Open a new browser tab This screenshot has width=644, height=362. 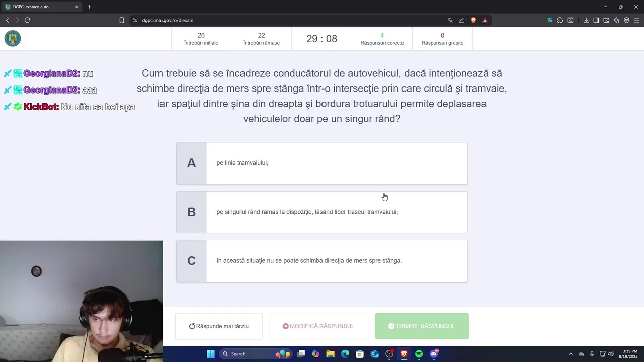pos(89,7)
